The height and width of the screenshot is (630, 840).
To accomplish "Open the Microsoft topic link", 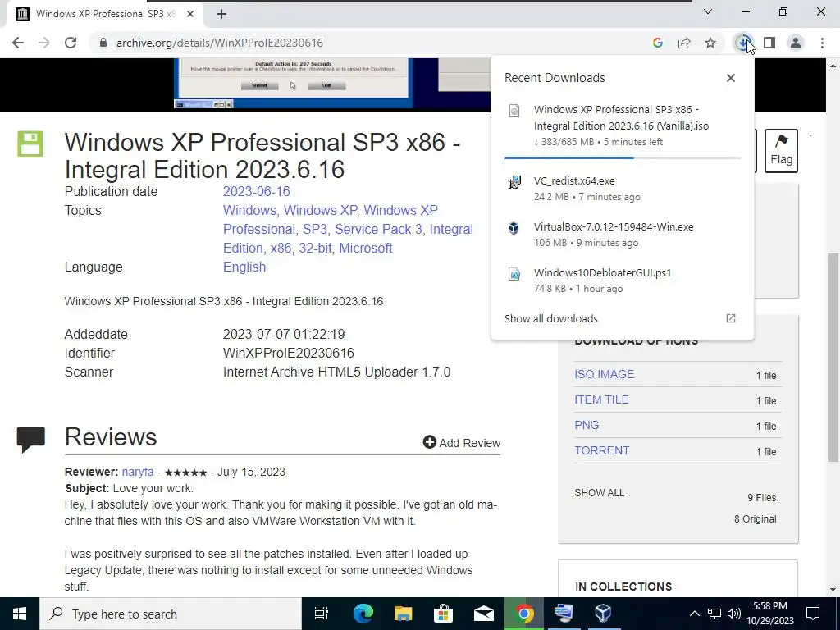I will click(x=366, y=248).
